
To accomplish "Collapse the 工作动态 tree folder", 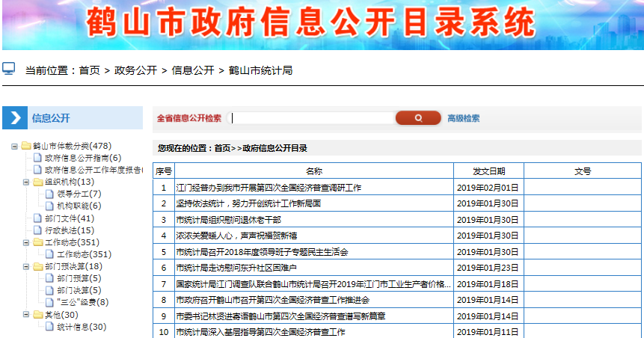I will pos(26,242).
